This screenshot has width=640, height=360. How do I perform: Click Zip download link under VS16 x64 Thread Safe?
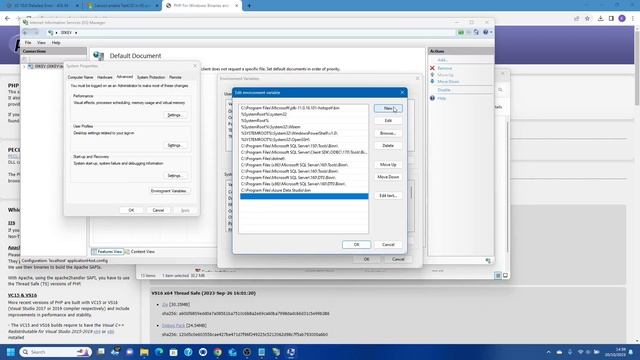click(164, 304)
